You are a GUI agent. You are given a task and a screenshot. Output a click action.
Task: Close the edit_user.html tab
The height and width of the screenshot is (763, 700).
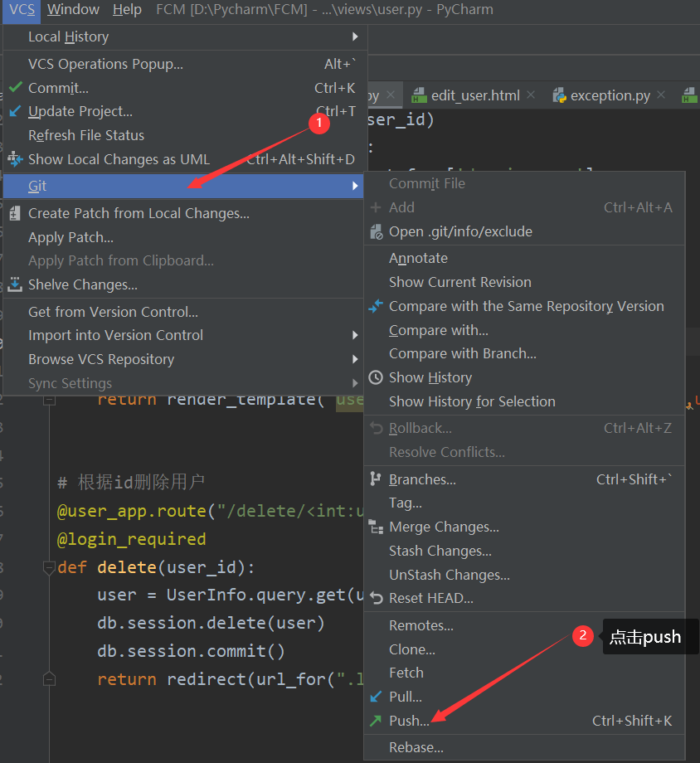click(x=531, y=95)
